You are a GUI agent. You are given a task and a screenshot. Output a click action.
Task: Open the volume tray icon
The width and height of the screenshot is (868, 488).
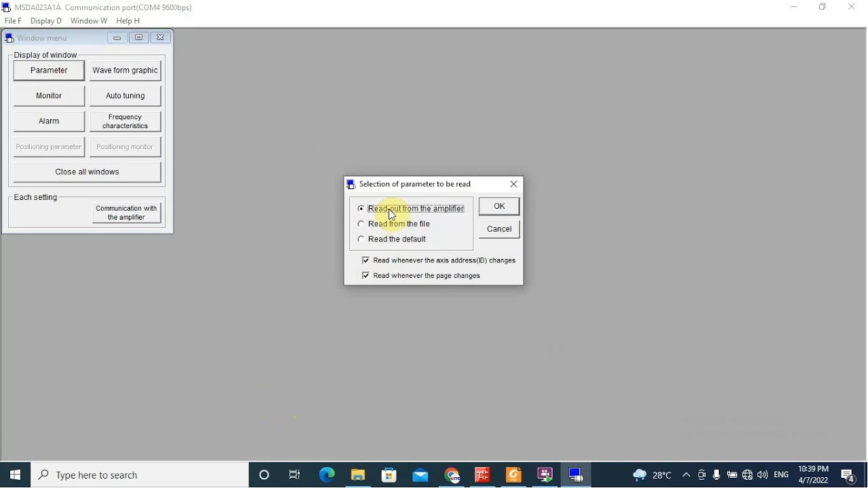coord(763,475)
